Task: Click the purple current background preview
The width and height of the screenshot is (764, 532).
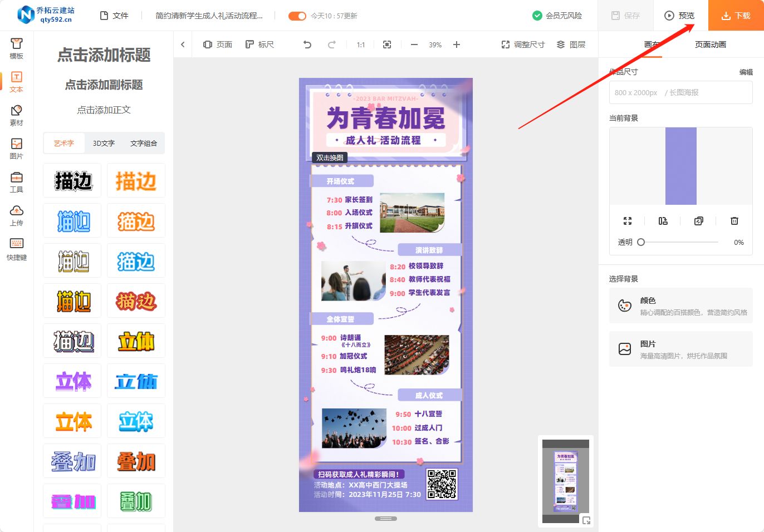Action: click(681, 166)
